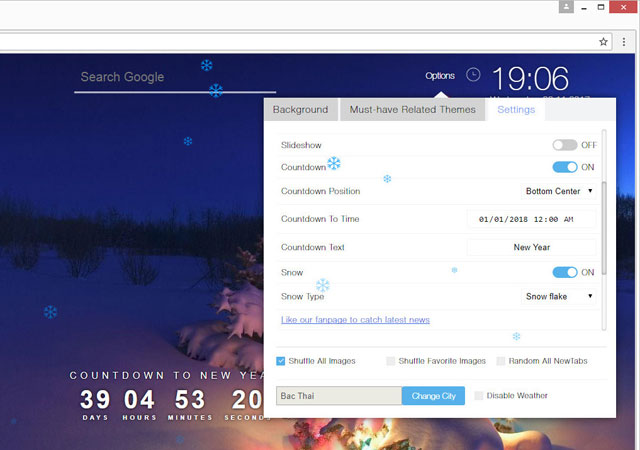Enable the Slideshow toggle

[565, 145]
